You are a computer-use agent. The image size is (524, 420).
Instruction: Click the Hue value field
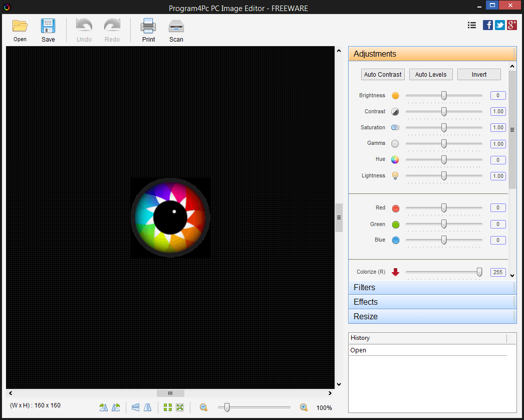point(498,160)
